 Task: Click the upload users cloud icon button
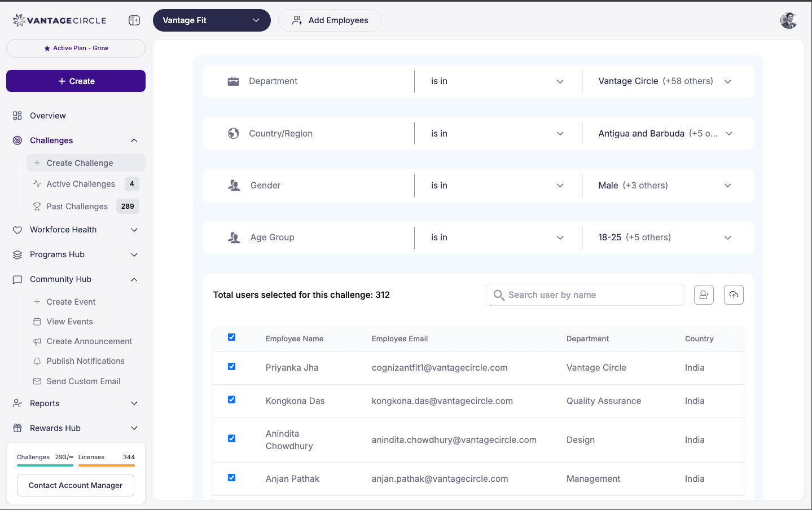[734, 294]
